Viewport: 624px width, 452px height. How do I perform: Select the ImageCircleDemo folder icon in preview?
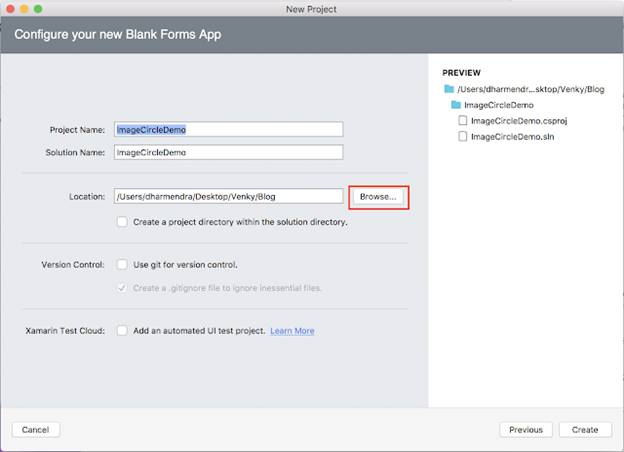coord(456,105)
